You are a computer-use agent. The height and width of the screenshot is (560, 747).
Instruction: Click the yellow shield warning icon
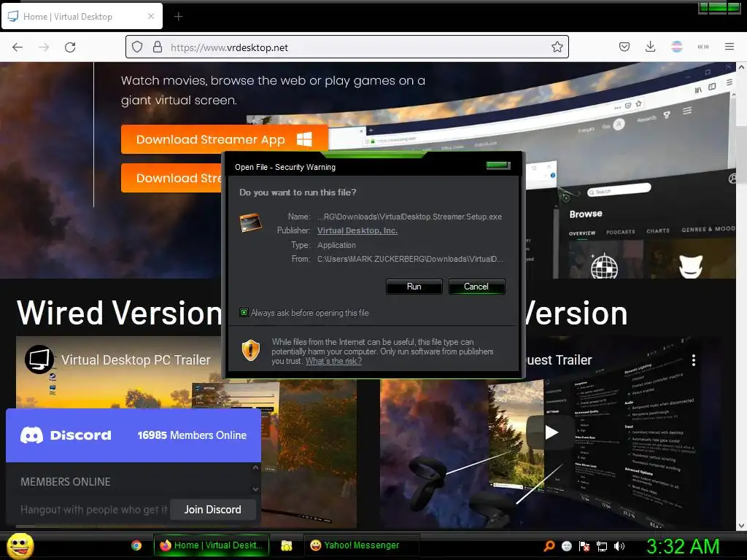pos(251,351)
